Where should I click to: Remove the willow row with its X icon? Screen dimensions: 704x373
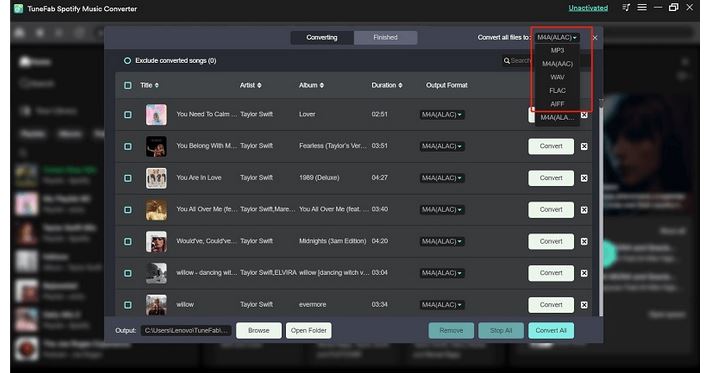point(584,305)
